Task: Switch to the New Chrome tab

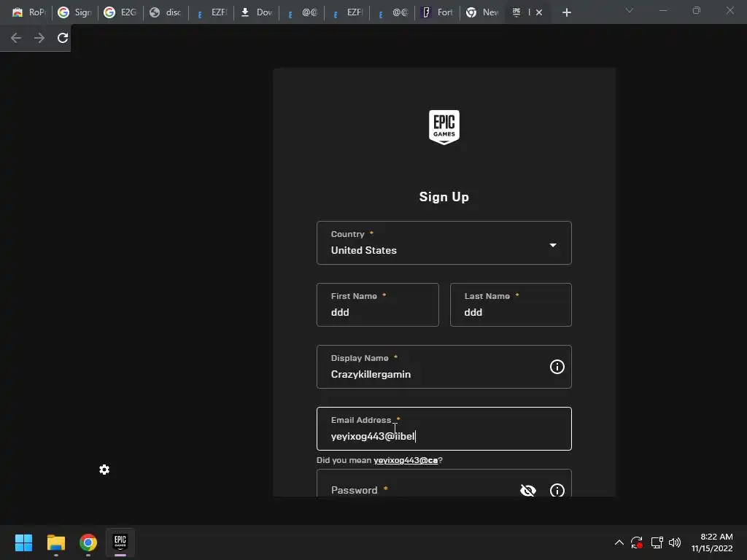Action: point(482,12)
